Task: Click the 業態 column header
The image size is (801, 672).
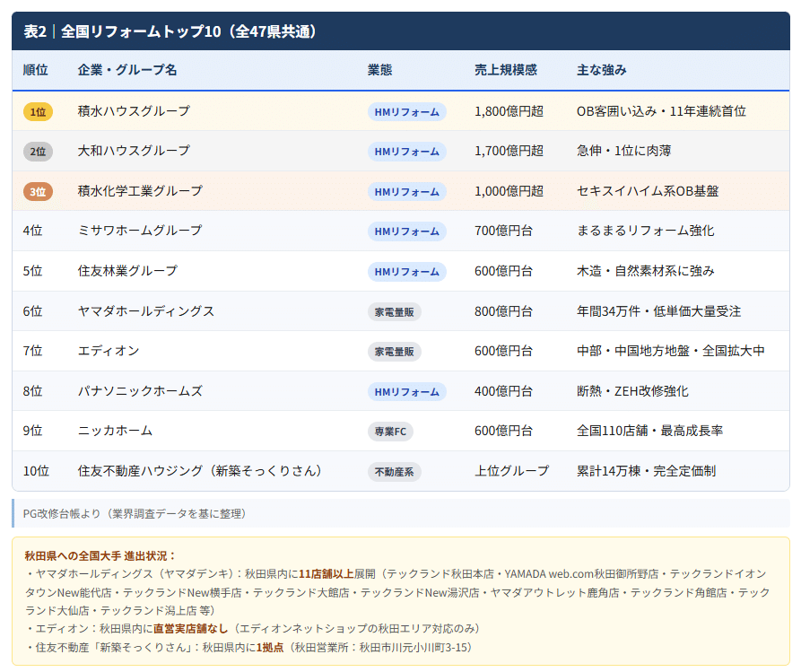Action: click(380, 70)
